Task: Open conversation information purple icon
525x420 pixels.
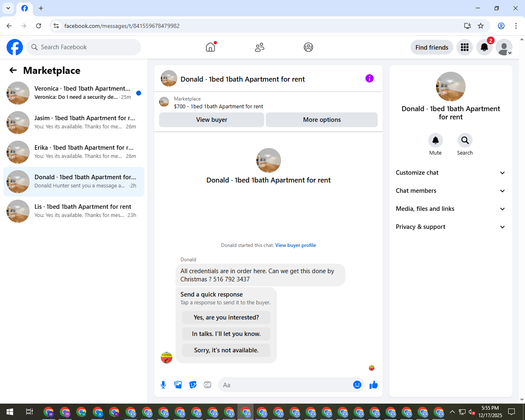Action: [x=370, y=78]
